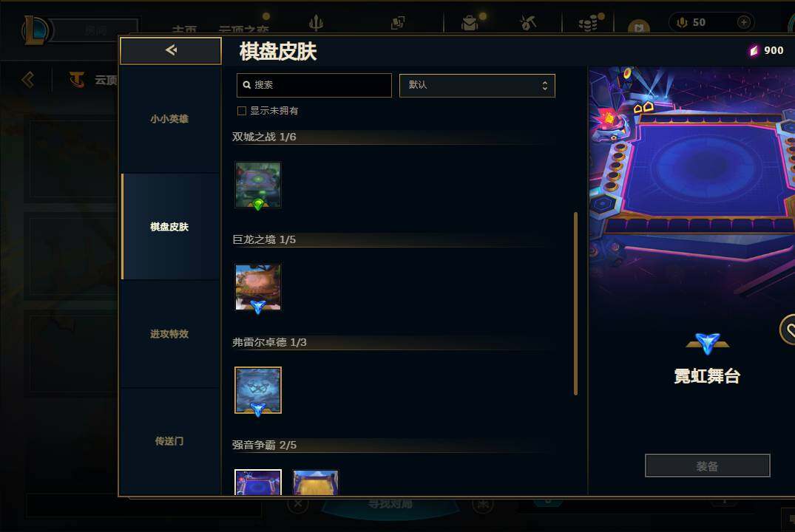
Task: Click into the 搜索 search field
Action: point(314,85)
